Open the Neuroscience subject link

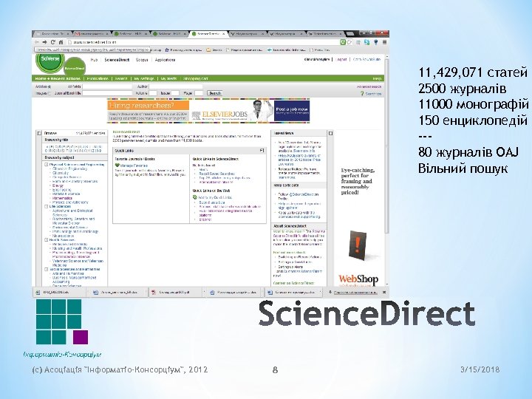(63, 236)
